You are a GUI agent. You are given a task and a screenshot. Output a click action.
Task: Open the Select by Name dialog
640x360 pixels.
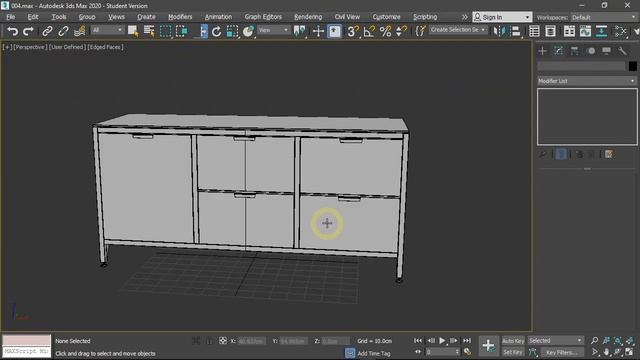click(x=149, y=31)
